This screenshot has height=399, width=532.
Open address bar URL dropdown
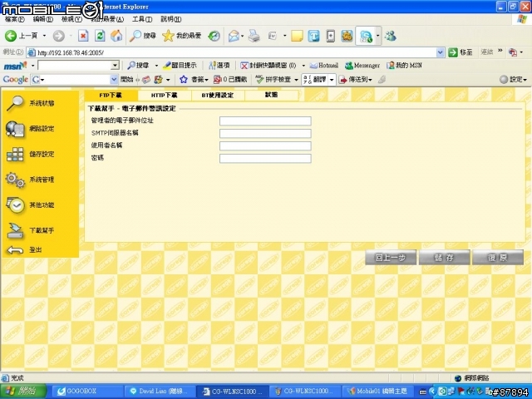click(440, 52)
